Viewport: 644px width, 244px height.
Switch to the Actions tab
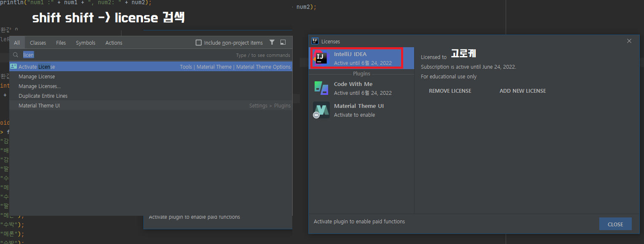pos(114,43)
